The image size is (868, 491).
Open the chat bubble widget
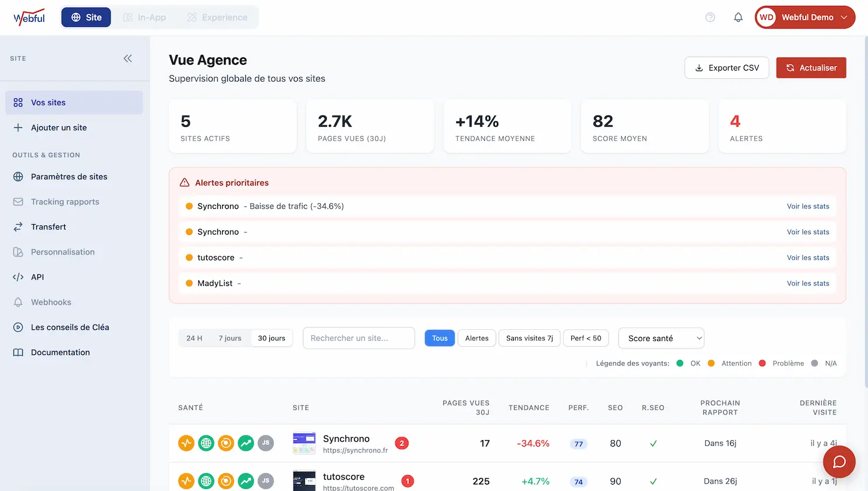tap(839, 462)
